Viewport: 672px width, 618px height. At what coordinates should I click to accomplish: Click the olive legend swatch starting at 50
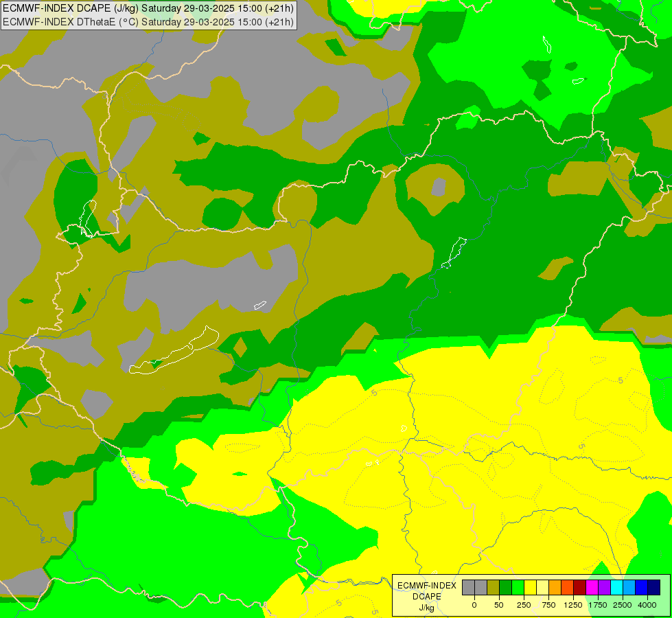tap(494, 587)
